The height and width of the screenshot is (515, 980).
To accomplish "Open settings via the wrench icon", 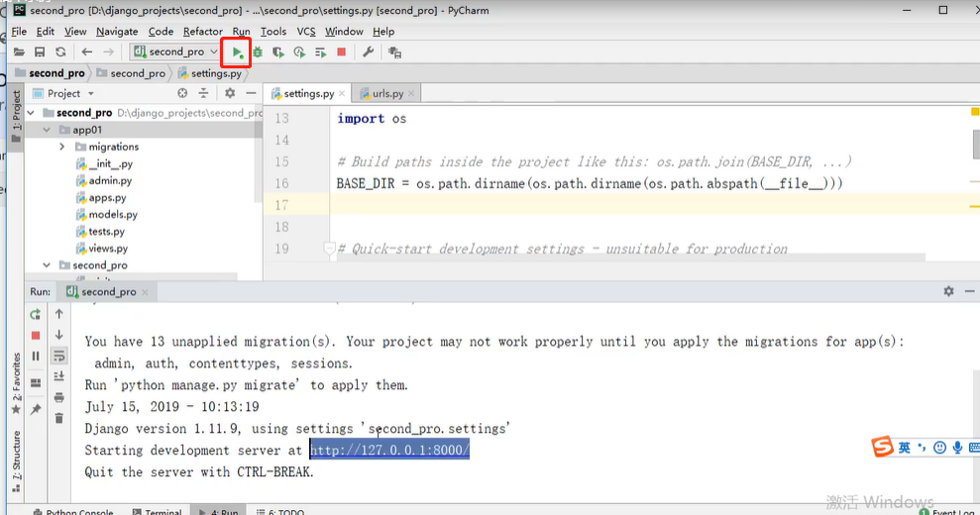I will [x=369, y=51].
